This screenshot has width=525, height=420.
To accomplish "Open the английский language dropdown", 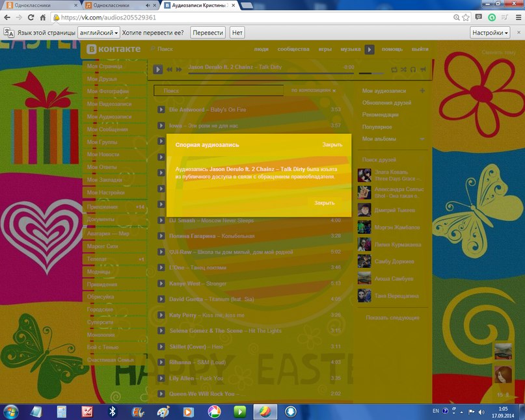I will (99, 33).
